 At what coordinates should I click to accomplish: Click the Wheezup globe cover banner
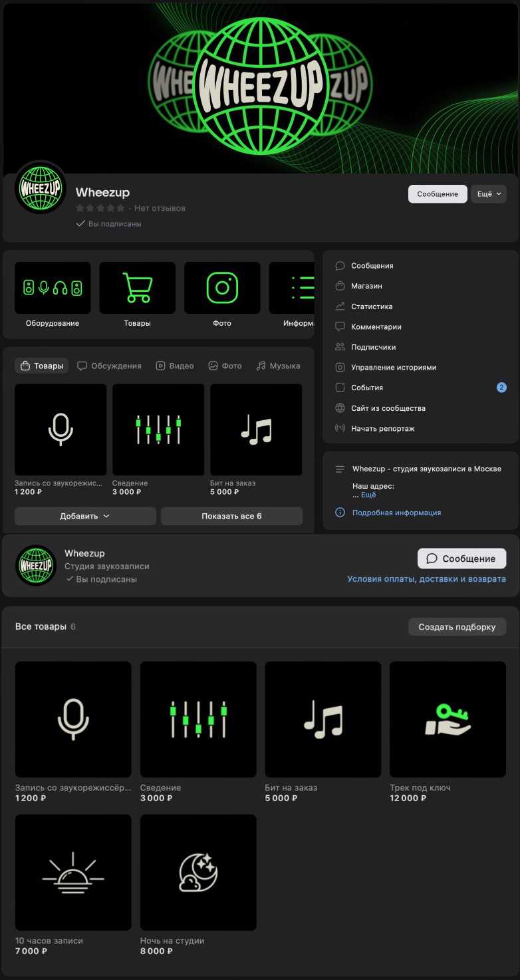pyautogui.click(x=260, y=87)
